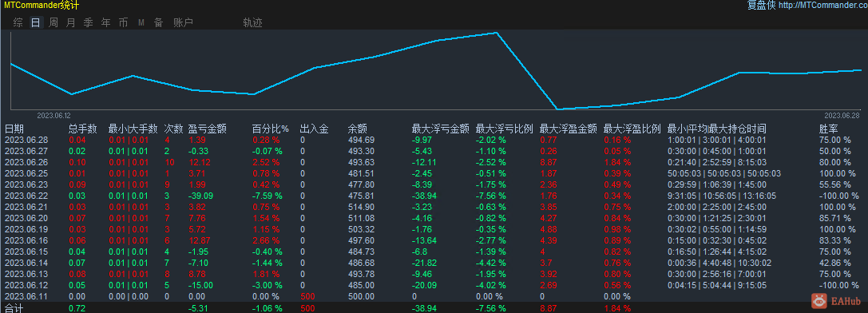Open the 周 weekly tab
This screenshot has height=313, width=868.
54,22
